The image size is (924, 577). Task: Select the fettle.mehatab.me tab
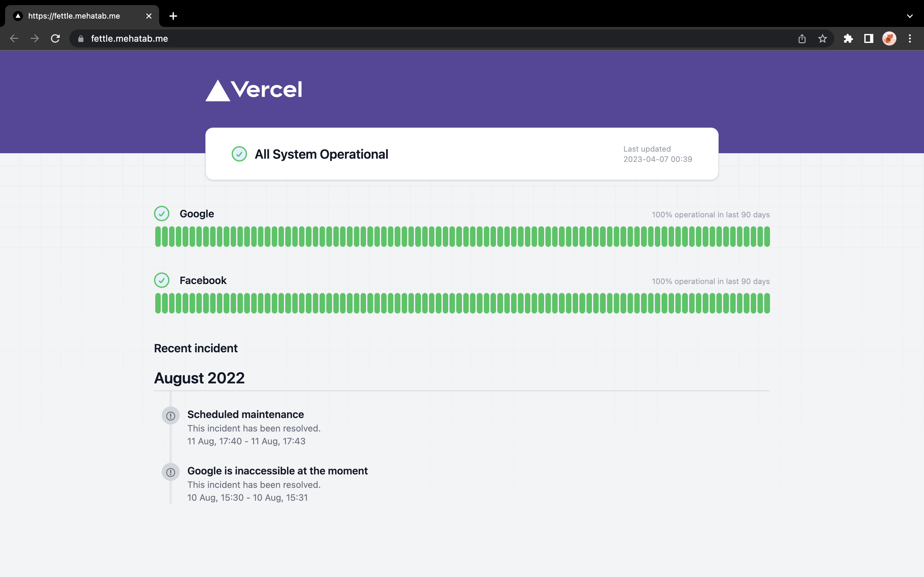click(x=74, y=16)
